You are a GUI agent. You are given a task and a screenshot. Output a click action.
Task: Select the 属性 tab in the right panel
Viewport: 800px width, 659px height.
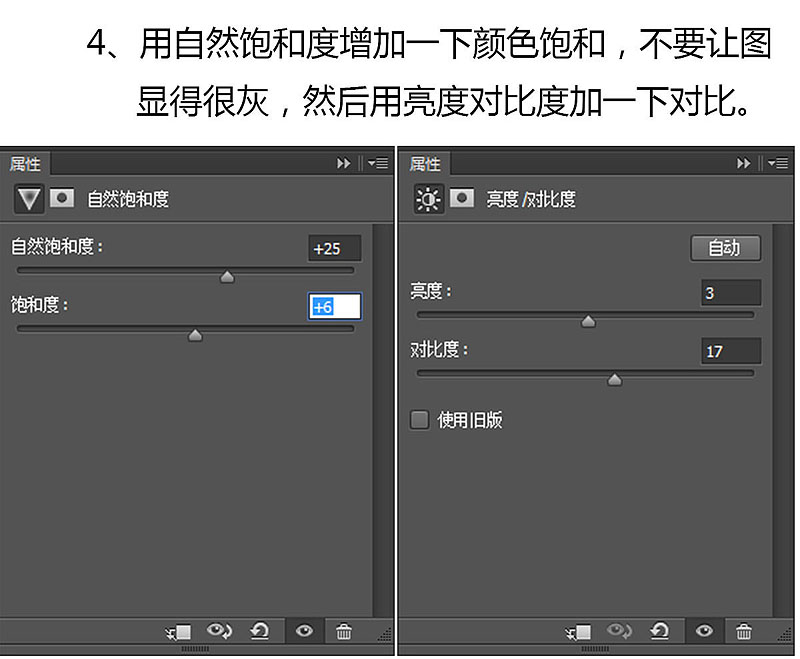425,164
